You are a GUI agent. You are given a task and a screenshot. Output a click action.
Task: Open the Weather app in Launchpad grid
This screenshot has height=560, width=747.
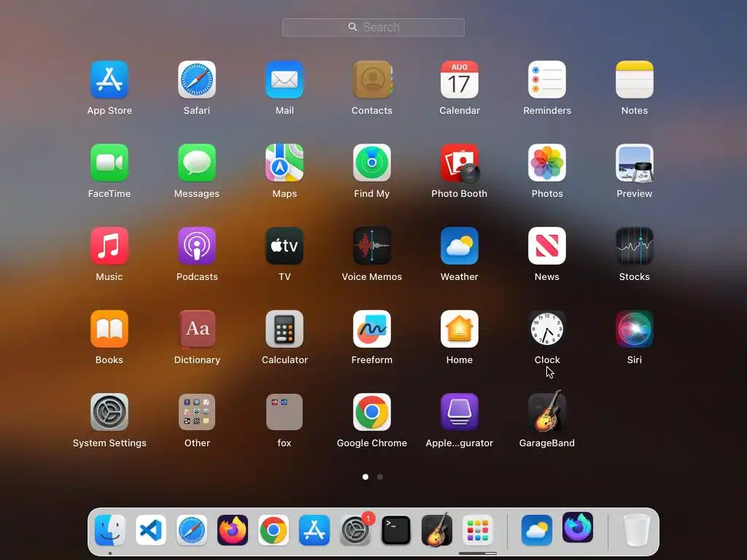tap(460, 246)
